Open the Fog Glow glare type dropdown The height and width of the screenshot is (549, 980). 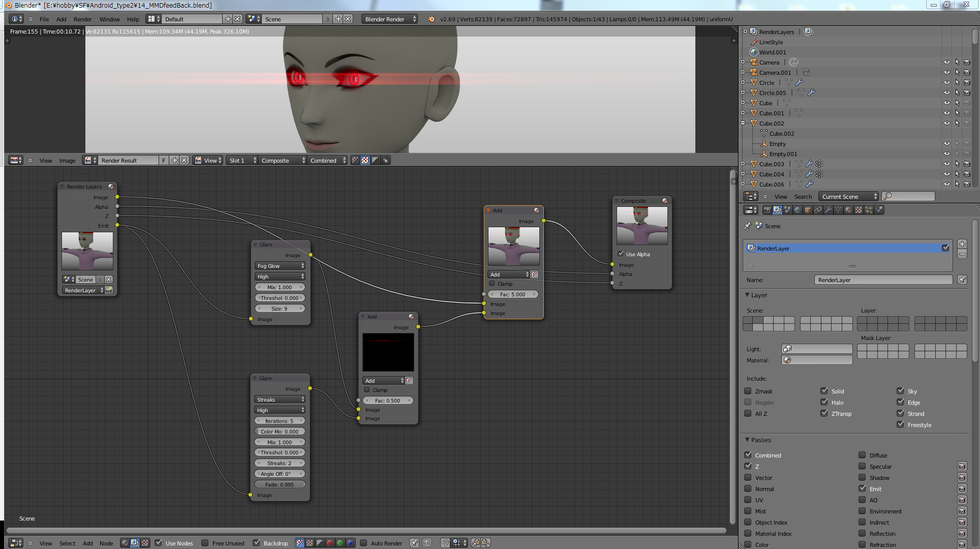tap(280, 266)
